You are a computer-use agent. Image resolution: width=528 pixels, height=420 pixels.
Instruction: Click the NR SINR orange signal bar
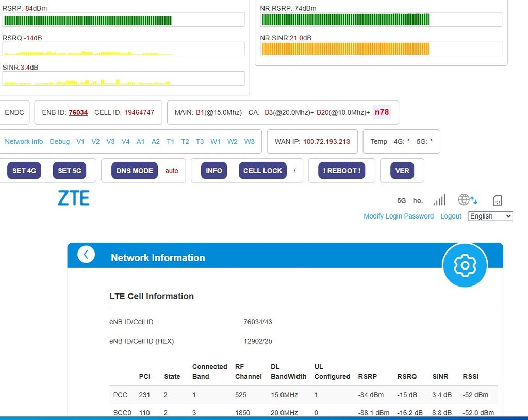pyautogui.click(x=345, y=49)
